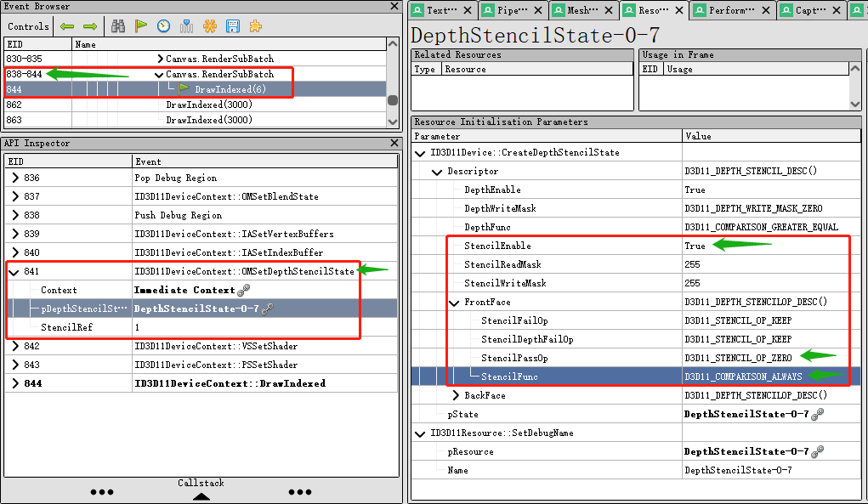Switch to the Mesh... tab
Image resolution: width=868 pixels, height=504 pixels.
pyautogui.click(x=582, y=10)
